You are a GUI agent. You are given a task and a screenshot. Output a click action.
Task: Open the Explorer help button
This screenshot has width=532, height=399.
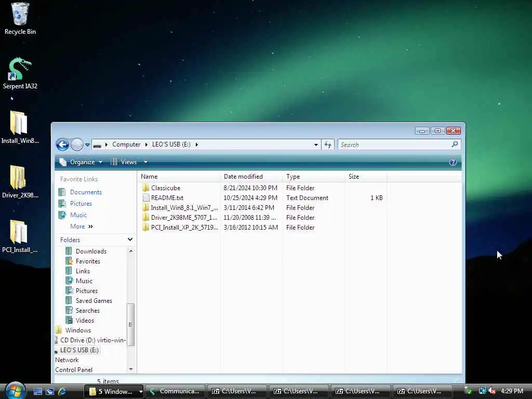click(453, 162)
